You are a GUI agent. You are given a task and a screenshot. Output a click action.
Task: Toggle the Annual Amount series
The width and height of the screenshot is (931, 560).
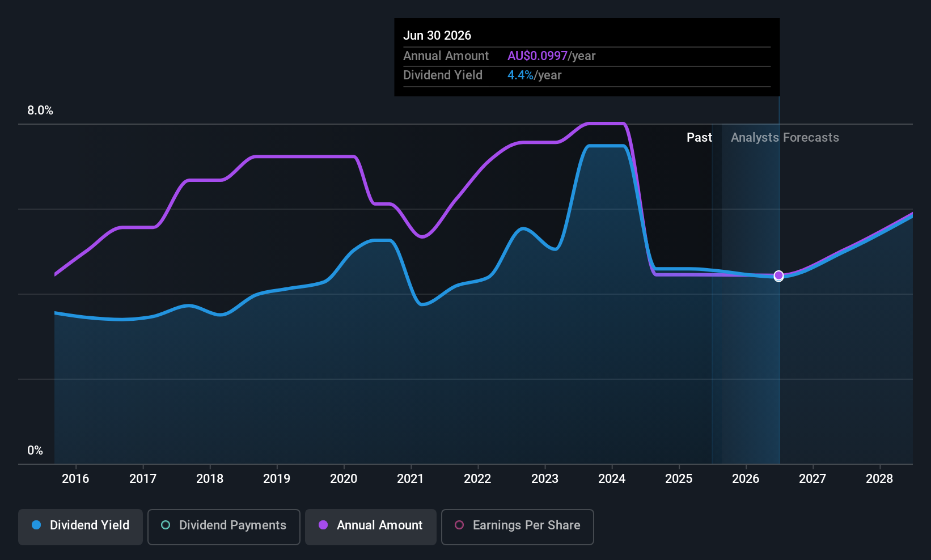(x=371, y=527)
